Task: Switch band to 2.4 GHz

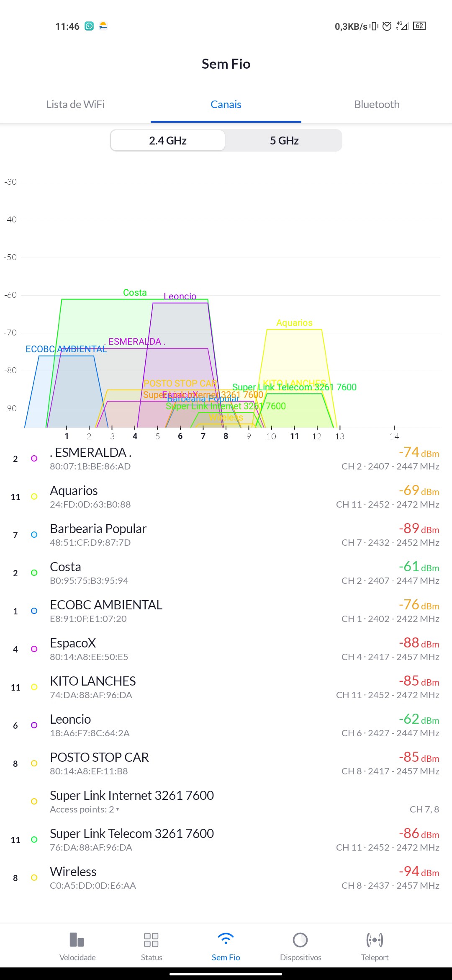Action: click(168, 141)
